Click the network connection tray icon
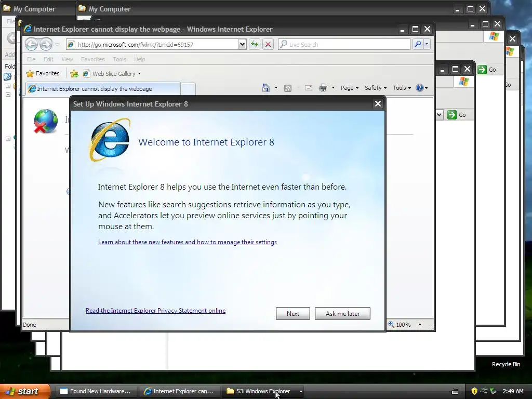This screenshot has height=399, width=532. pyautogui.click(x=484, y=391)
